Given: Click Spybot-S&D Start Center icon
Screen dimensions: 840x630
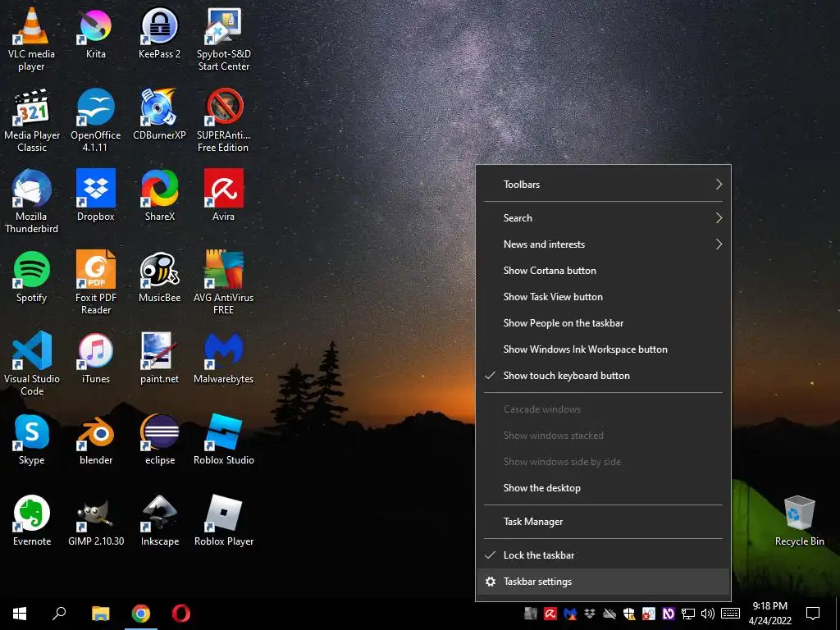Looking at the screenshot, I should point(224,39).
